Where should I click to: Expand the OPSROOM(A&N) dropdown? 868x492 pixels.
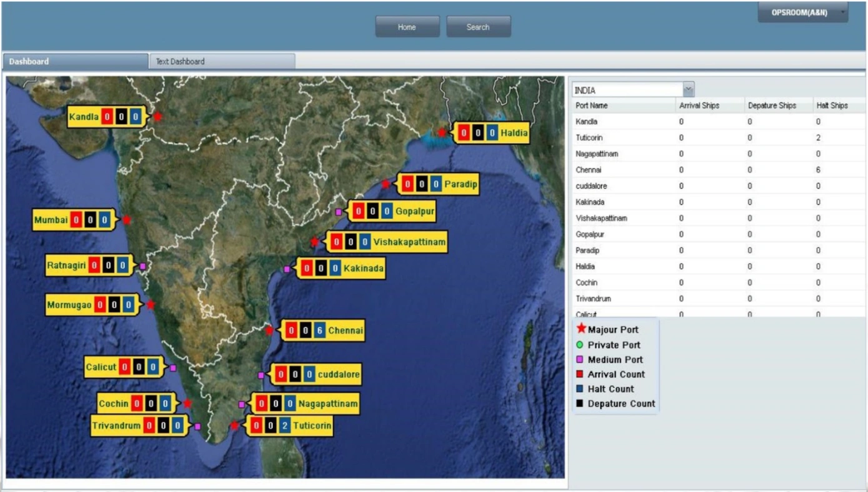pos(803,12)
